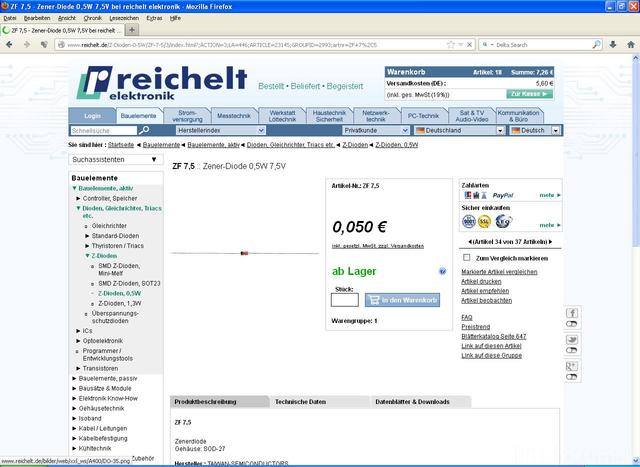This screenshot has width=640, height=467.
Task: Click the Firefox back arrow button
Action: point(11,45)
